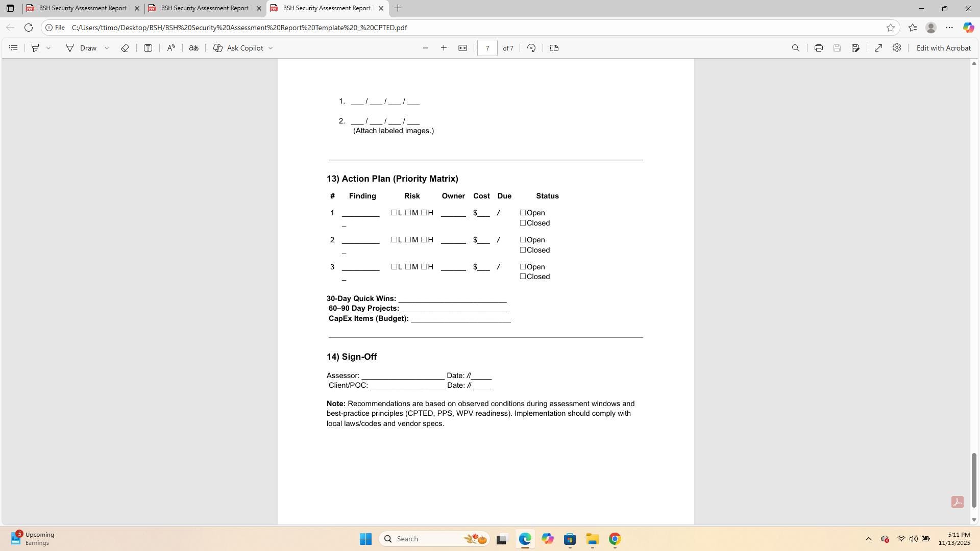The height and width of the screenshot is (551, 980).
Task: Show hidden system tray icons
Action: 868,539
